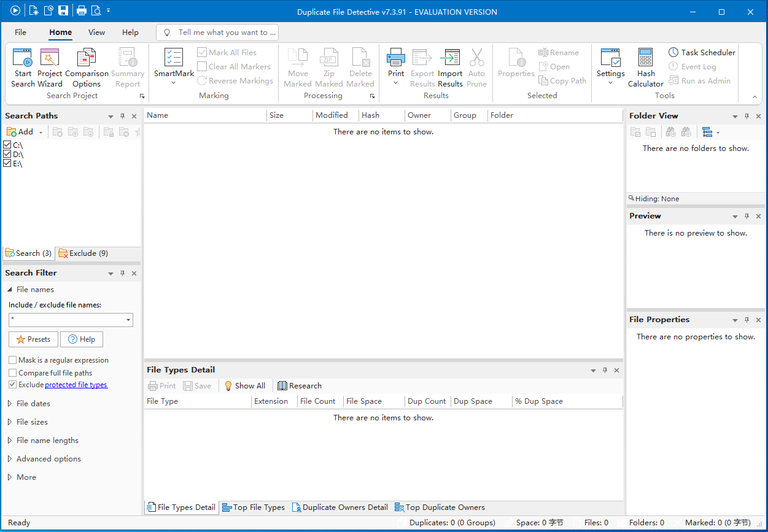Click the Settings ribbon icon
The height and width of the screenshot is (532, 768).
(x=610, y=67)
